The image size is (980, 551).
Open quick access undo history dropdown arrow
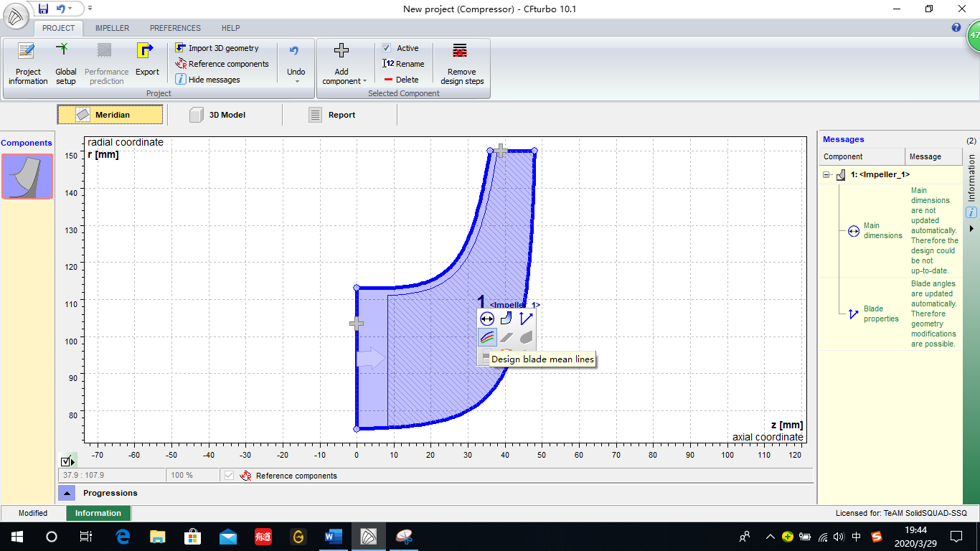tap(70, 9)
